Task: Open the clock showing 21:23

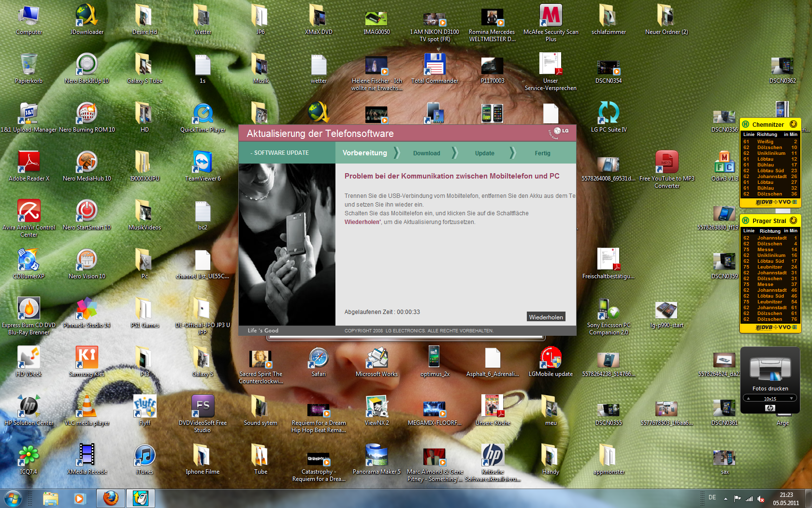Action: click(x=786, y=498)
